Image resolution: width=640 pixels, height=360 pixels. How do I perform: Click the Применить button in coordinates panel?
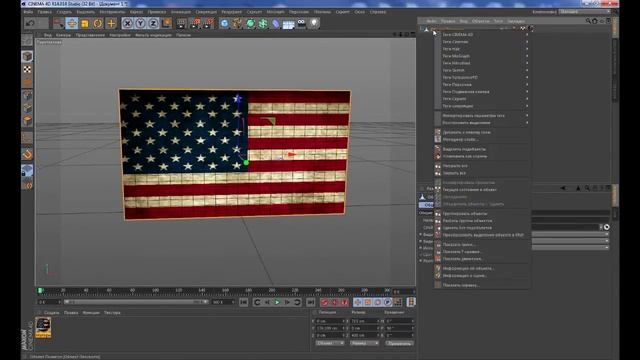click(x=399, y=344)
